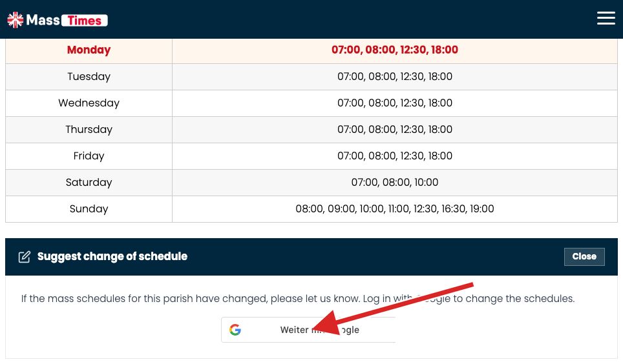Select Monday's times 07:00, 08:00, 12:30, 18:00
This screenshot has height=364, width=623.
[394, 50]
